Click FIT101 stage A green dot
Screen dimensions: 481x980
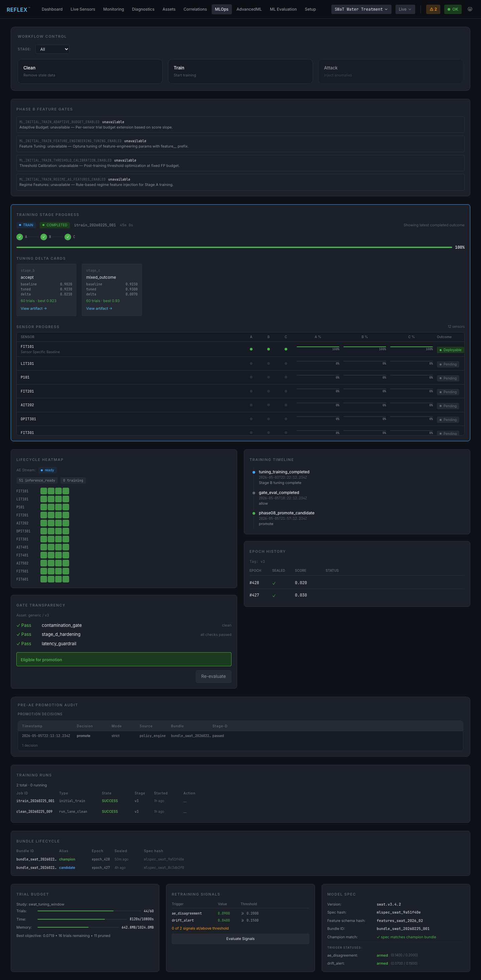[251, 349]
